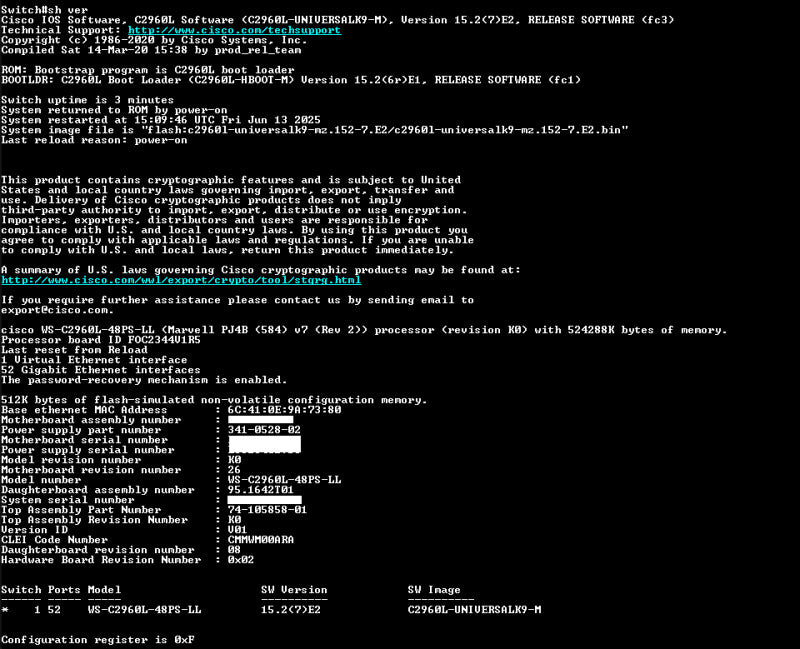Click the Base ethernet MAC address value
The width and height of the screenshot is (800, 649).
point(284,410)
